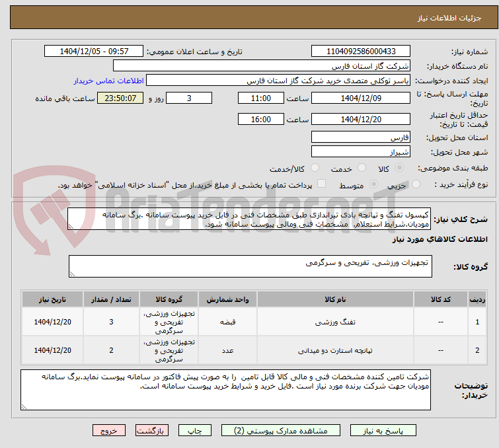The height and width of the screenshot is (448, 499).
Task: Click the price validity date 1404/12/20 field
Action: (x=361, y=120)
